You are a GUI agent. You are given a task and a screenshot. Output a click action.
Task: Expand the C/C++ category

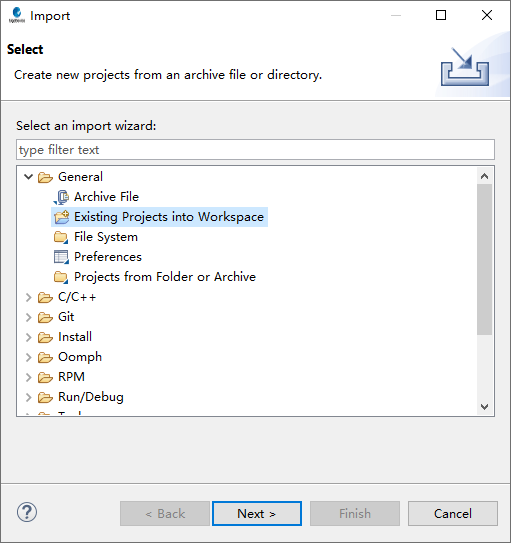[x=28, y=297]
